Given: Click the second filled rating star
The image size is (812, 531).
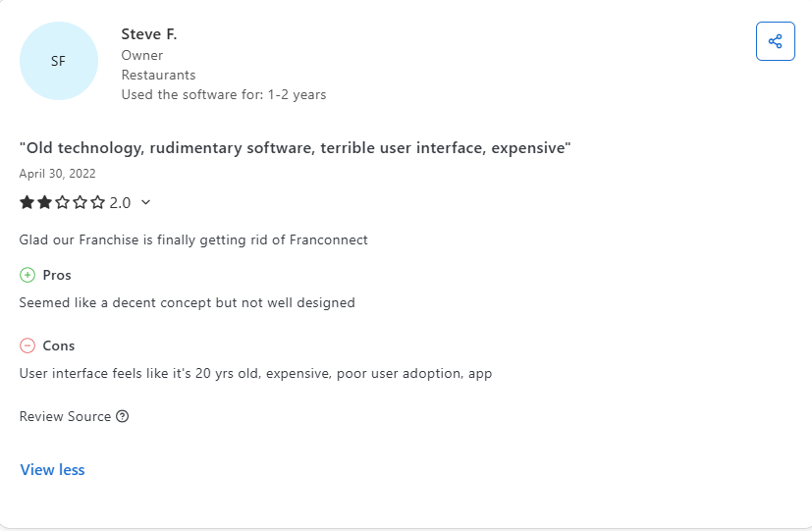Looking at the screenshot, I should pyautogui.click(x=44, y=202).
